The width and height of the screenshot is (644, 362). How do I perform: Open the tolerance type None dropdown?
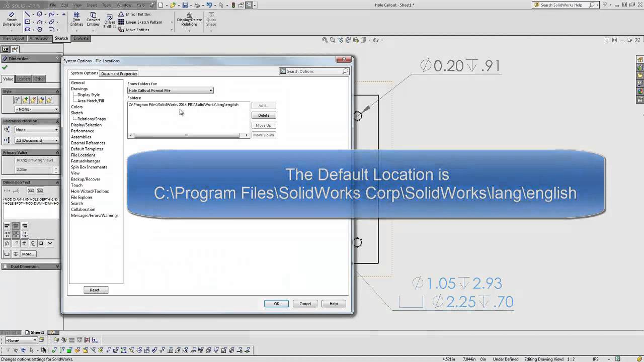point(37,130)
